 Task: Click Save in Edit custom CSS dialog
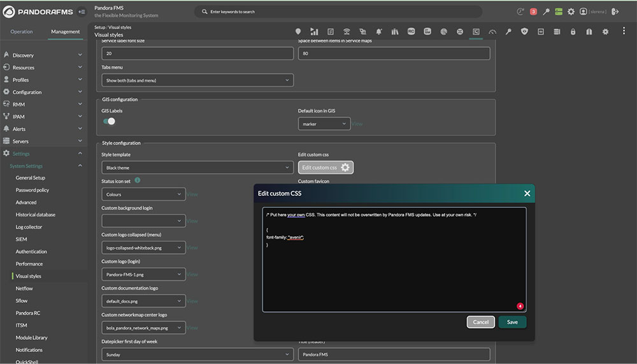tap(512, 322)
